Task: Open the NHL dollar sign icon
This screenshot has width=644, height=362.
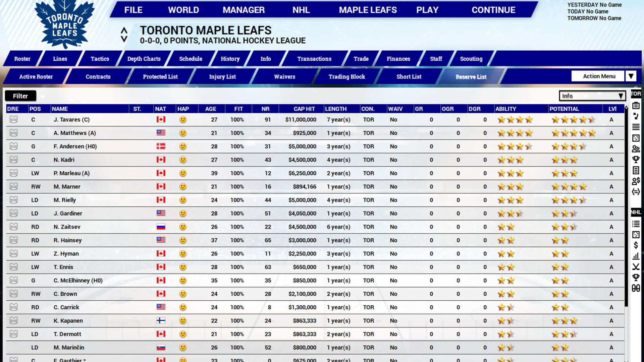Action: (636, 245)
